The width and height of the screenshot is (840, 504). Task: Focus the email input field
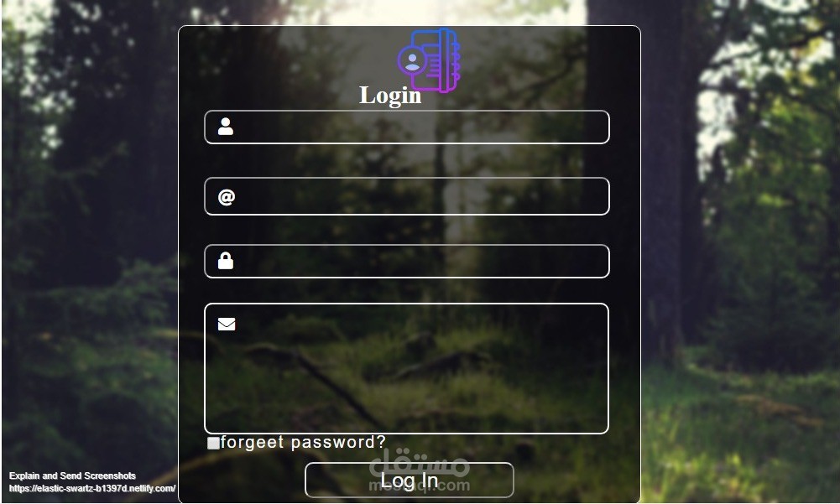click(407, 196)
